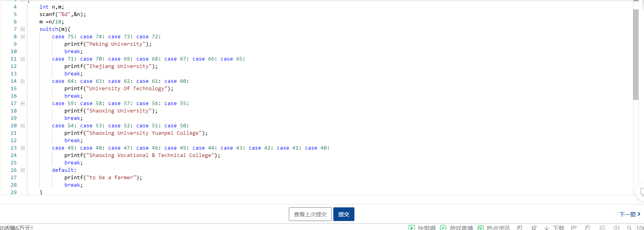Collapse the default fold at line 26

pos(23,170)
